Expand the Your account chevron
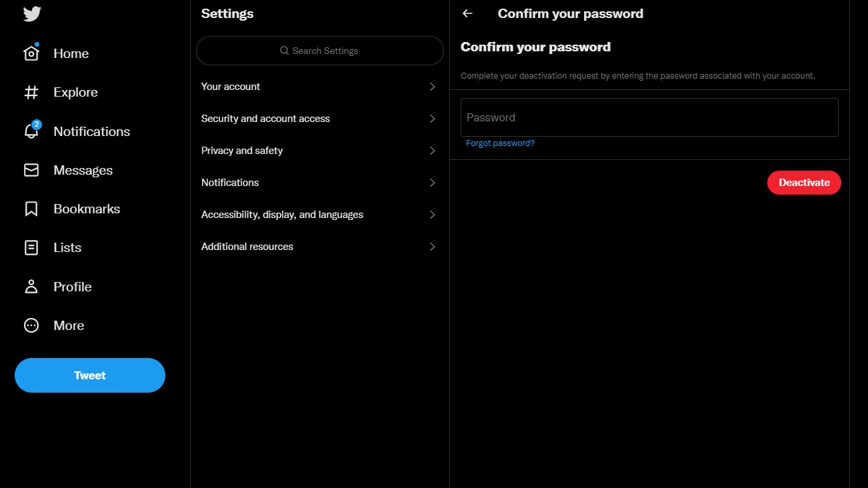 point(432,87)
